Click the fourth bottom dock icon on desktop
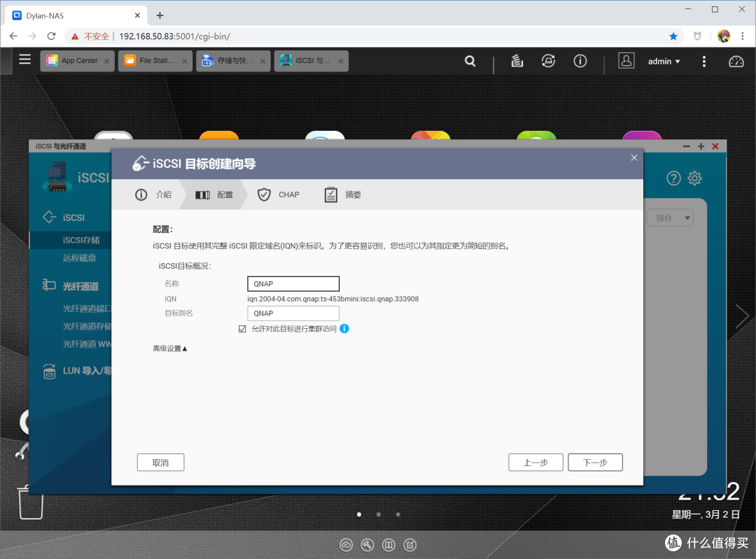This screenshot has width=756, height=559. [409, 545]
